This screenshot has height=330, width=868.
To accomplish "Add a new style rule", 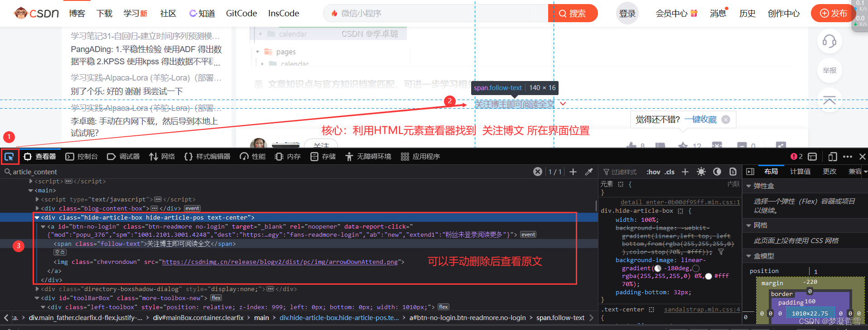I will click(x=685, y=172).
